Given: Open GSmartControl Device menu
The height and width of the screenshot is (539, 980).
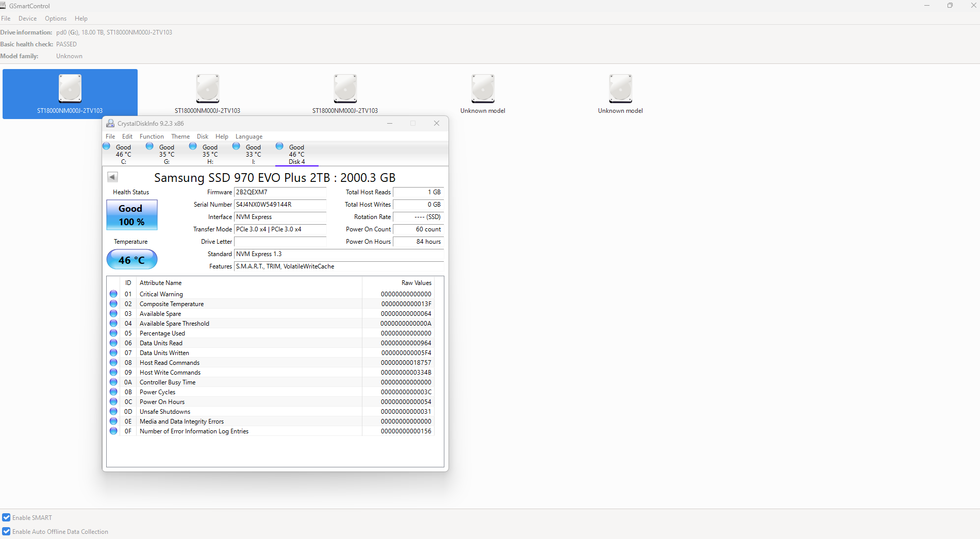Looking at the screenshot, I should [x=27, y=19].
